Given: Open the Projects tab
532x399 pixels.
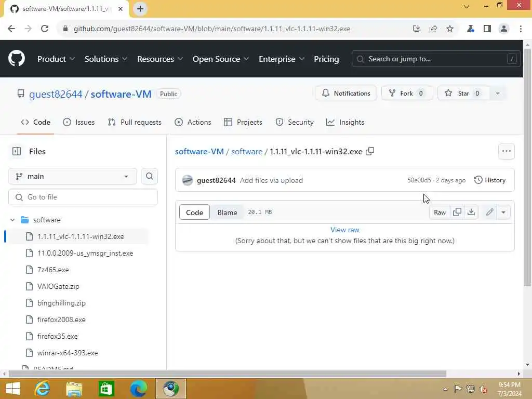Looking at the screenshot, I should click(243, 122).
